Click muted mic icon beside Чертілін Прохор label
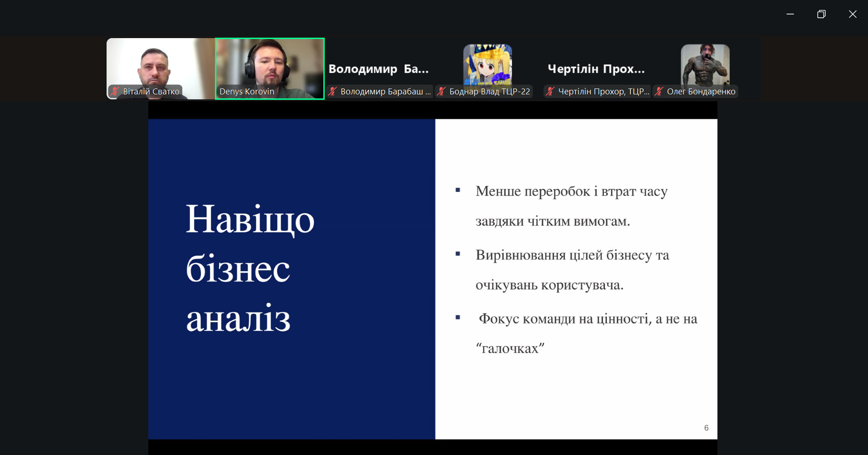The width and height of the screenshot is (868, 455). pos(550,91)
